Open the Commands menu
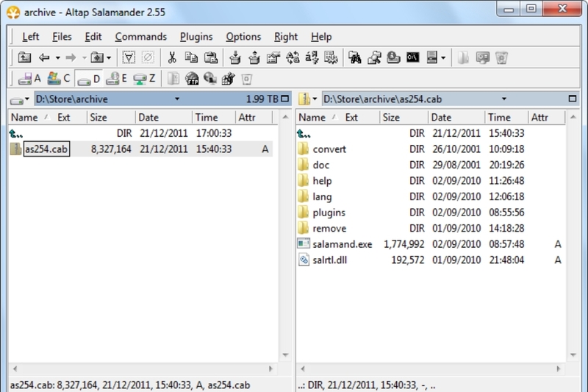588x392 pixels. tap(140, 37)
